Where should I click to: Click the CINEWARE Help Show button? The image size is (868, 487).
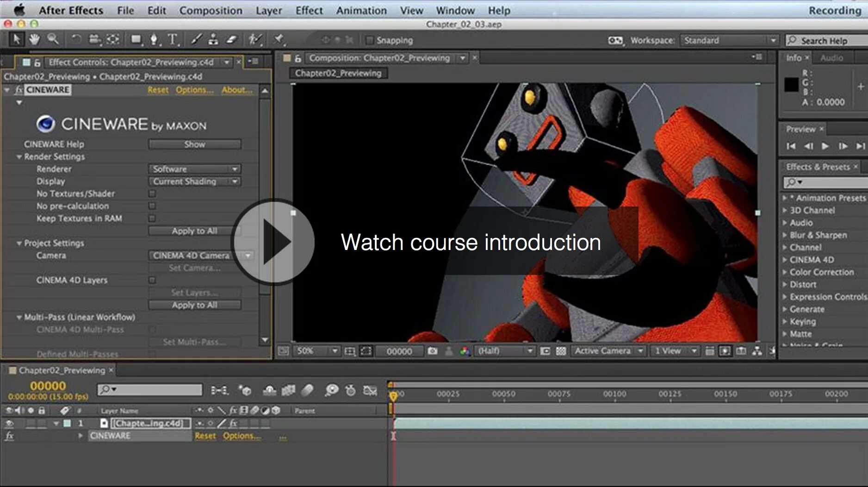pyautogui.click(x=195, y=144)
